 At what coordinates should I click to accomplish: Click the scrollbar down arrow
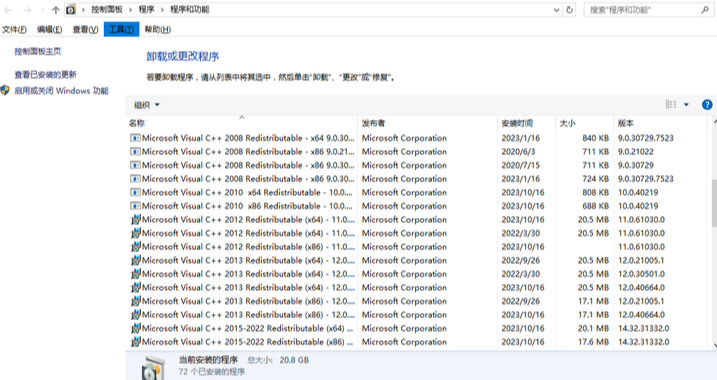714,346
